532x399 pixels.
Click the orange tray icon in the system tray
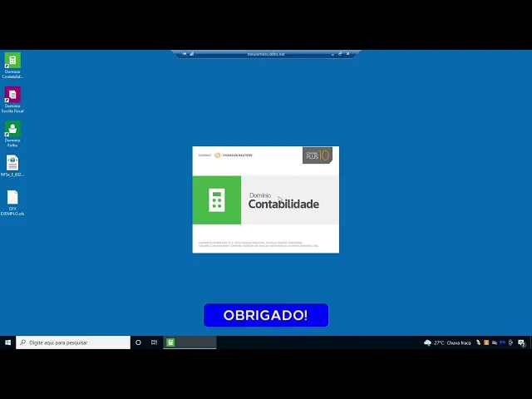tap(486, 342)
